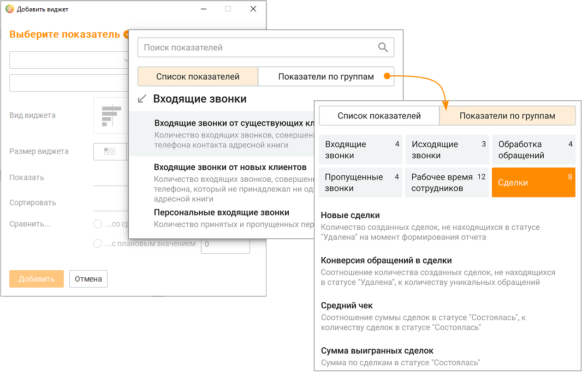Maximize the Добавить виджет window
588x376 pixels.
(x=228, y=9)
